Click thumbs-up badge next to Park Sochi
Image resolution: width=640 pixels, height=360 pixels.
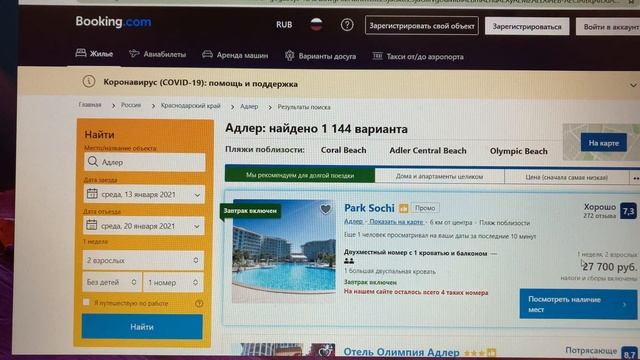[x=404, y=208]
